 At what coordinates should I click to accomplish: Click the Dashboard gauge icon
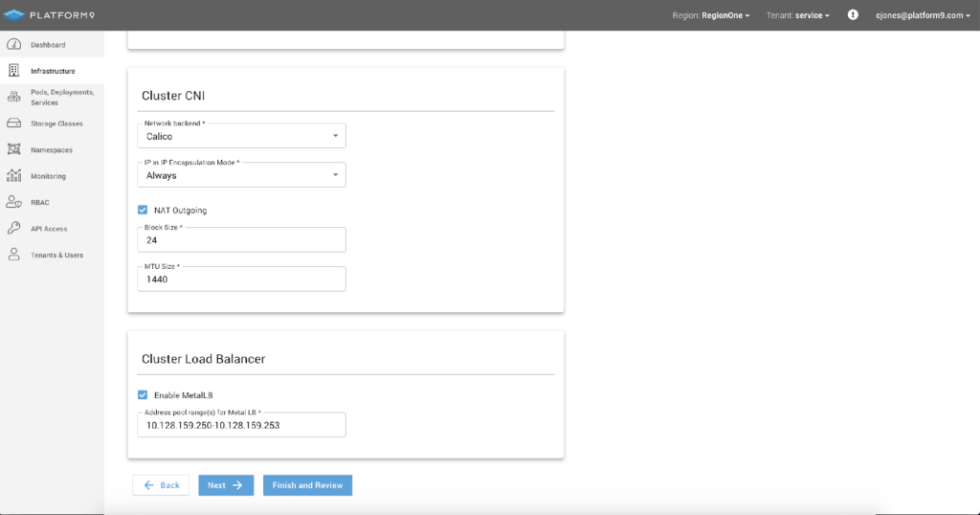pos(13,45)
